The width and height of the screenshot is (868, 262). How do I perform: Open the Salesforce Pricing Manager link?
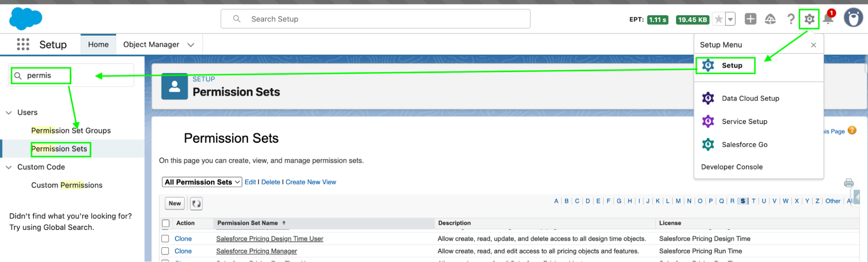coord(257,251)
